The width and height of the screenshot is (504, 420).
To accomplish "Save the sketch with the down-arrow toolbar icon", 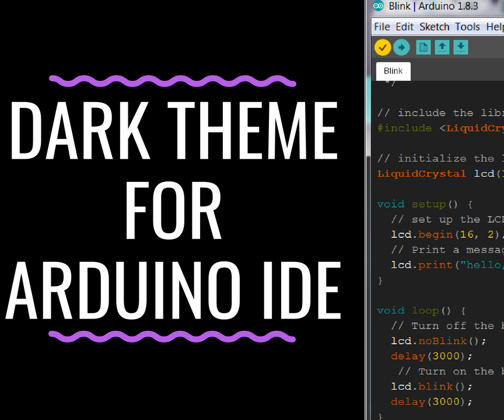I will pyautogui.click(x=460, y=47).
